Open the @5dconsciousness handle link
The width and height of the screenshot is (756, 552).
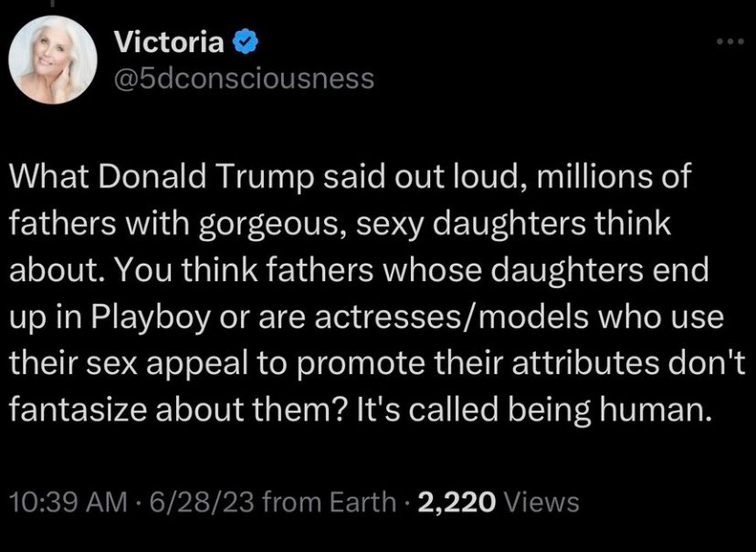pyautogui.click(x=245, y=79)
